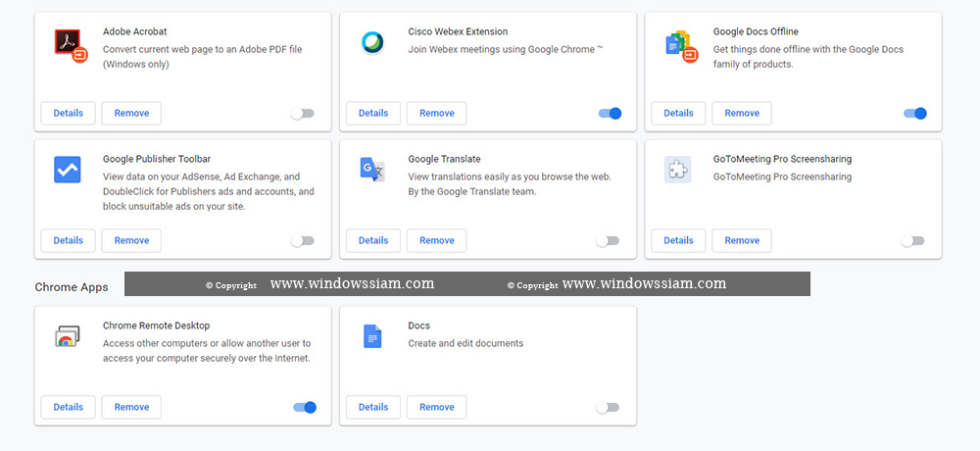This screenshot has height=451, width=980.
Task: Remove the Docs app
Action: pos(436,407)
